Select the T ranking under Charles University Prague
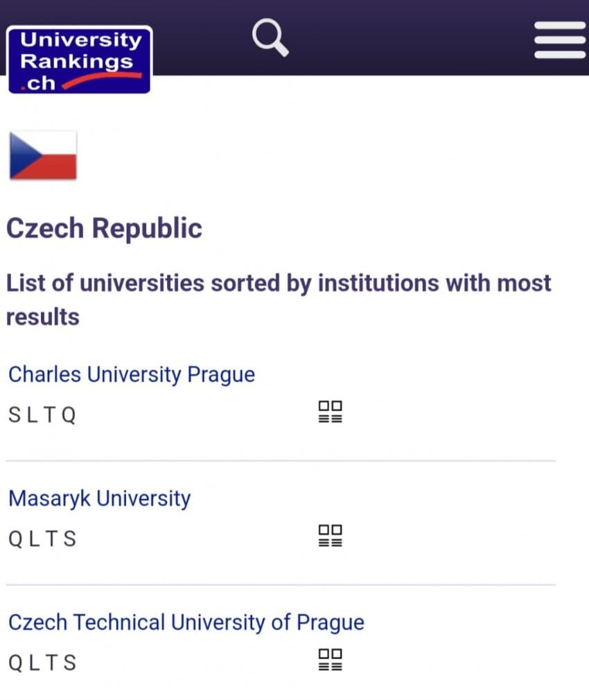Viewport: 589px width, 700px height. (50, 415)
